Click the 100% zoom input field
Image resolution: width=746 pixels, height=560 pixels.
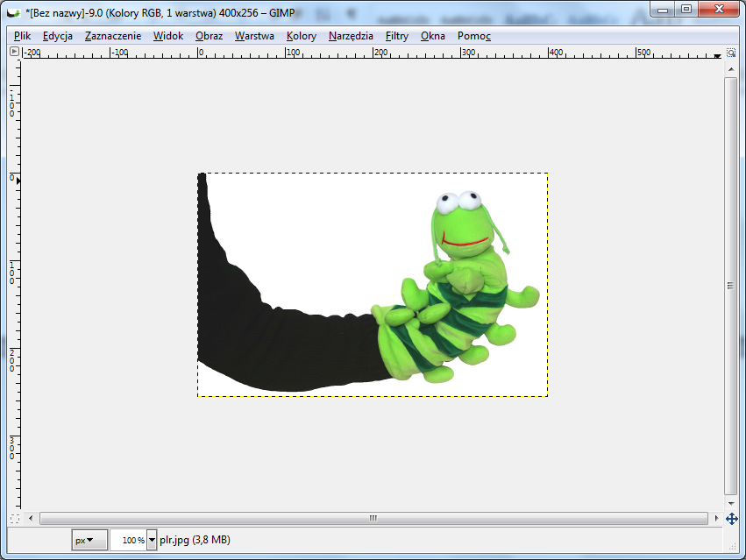tap(129, 540)
